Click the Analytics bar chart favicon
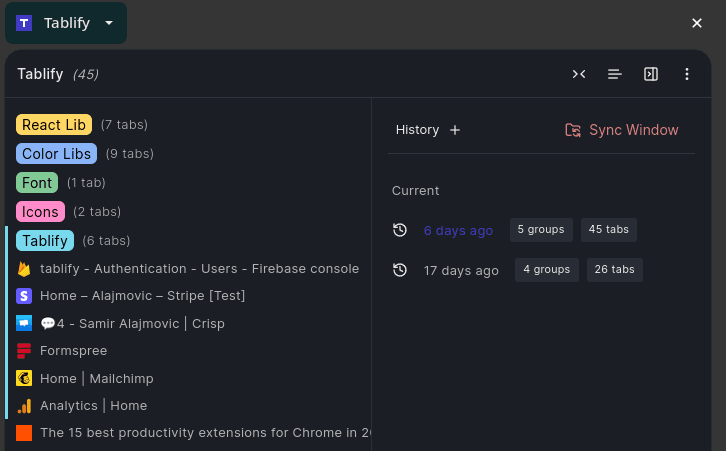726x451 pixels. coord(24,406)
